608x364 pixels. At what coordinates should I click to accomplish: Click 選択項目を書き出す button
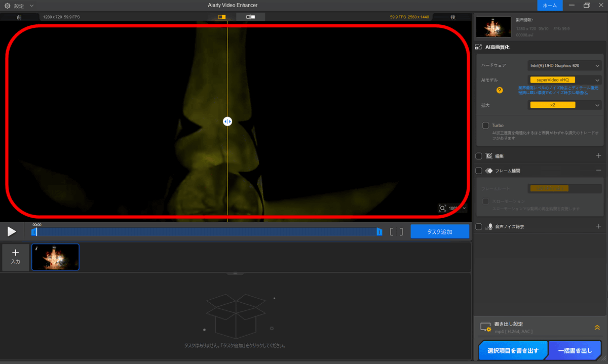coord(513,350)
